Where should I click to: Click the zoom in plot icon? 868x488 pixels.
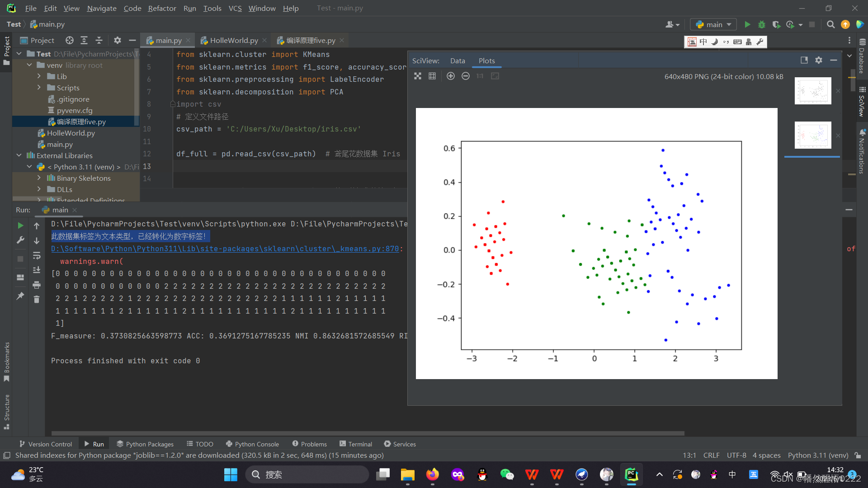point(450,76)
